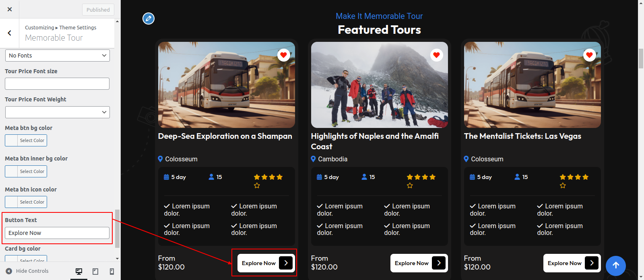Viewport: 644px width, 280px height.
Task: Click the Tour Price Font size input field
Action: tap(57, 84)
